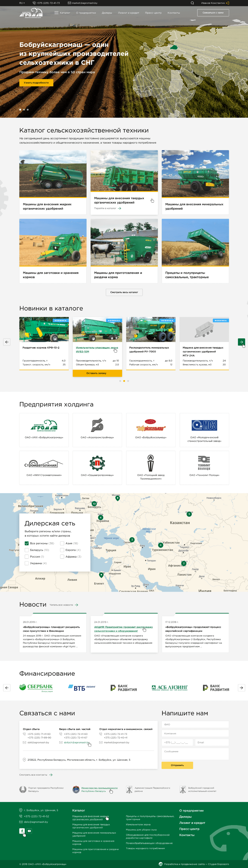This screenshot has height=868, width=248.
Task: Open the Каталог hamburger menu
Action: point(62,13)
